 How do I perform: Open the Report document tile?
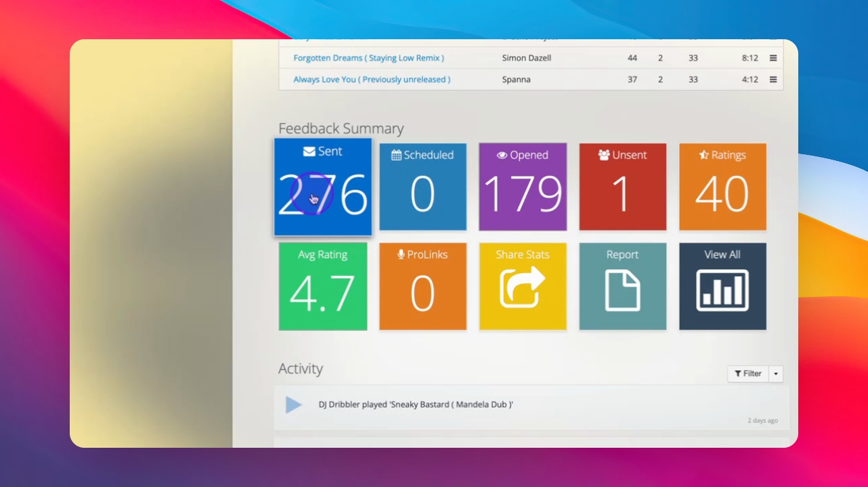coord(623,287)
